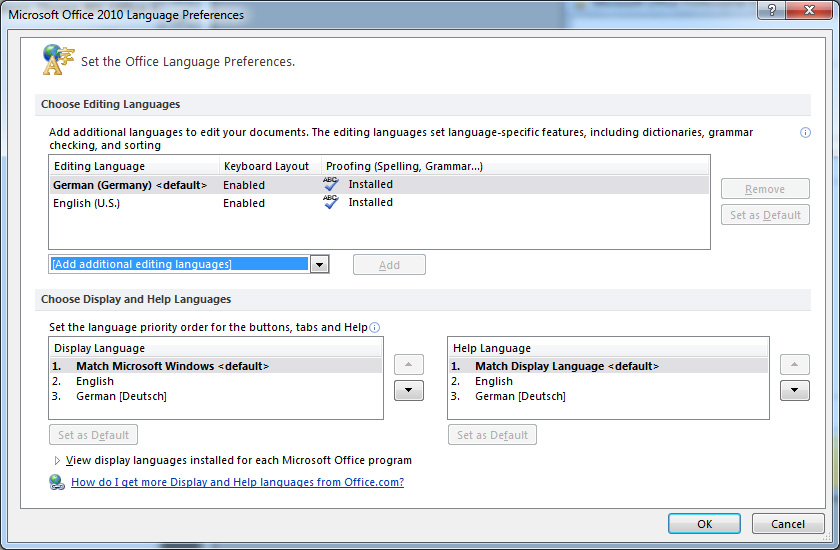This screenshot has height=550, width=840.
Task: Open the Add additional editing languages dropdown
Action: [x=319, y=264]
